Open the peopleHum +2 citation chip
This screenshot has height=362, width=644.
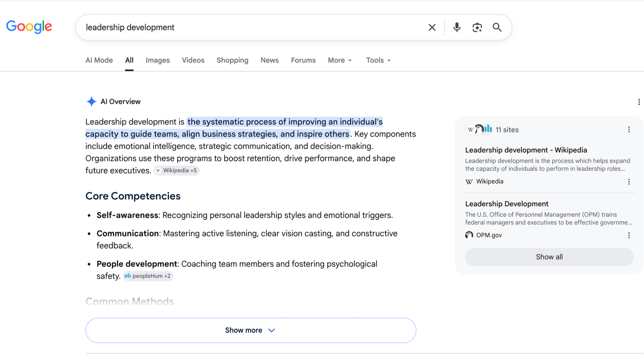pyautogui.click(x=148, y=276)
